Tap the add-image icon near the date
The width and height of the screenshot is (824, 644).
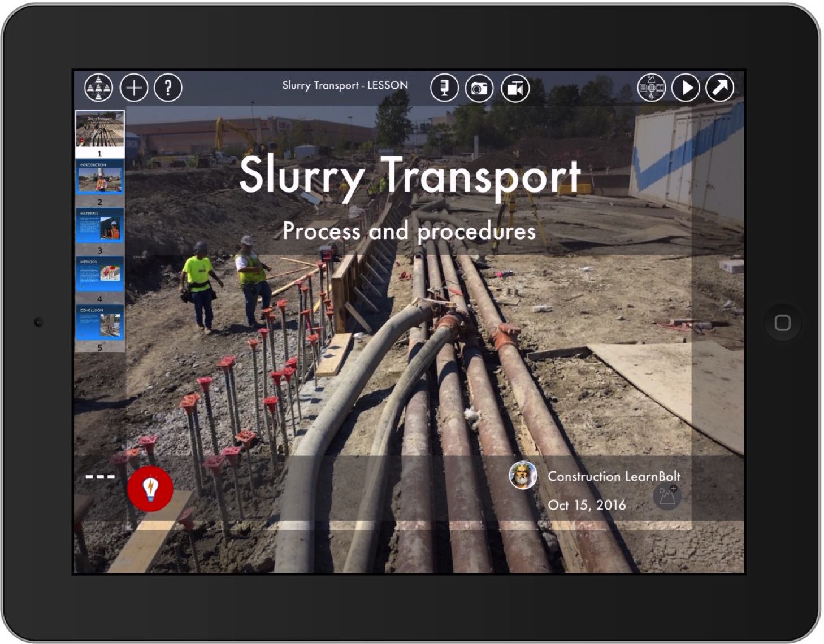(667, 497)
